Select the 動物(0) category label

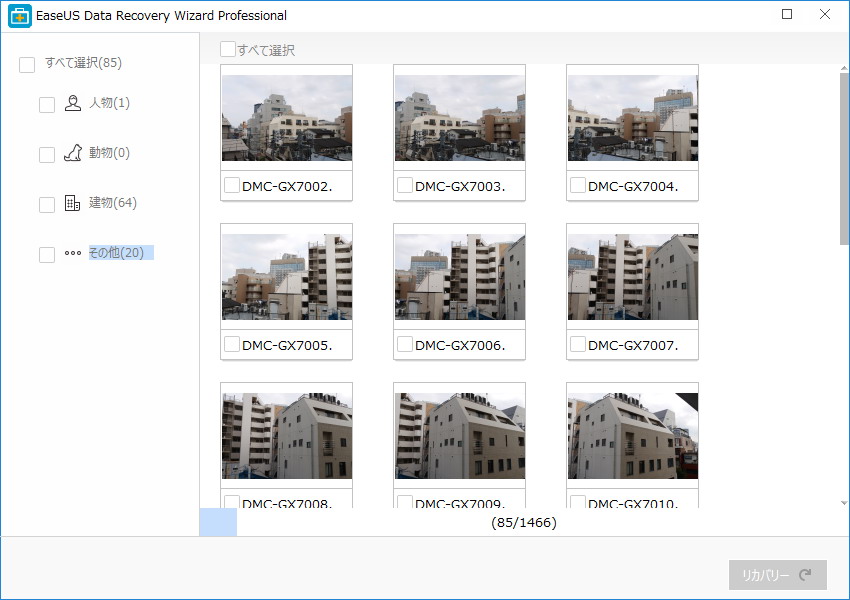[x=110, y=152]
